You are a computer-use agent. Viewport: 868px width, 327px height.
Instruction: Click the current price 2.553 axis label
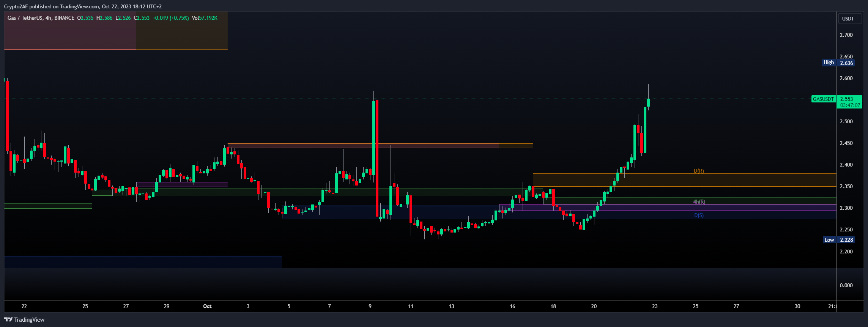[x=846, y=99]
